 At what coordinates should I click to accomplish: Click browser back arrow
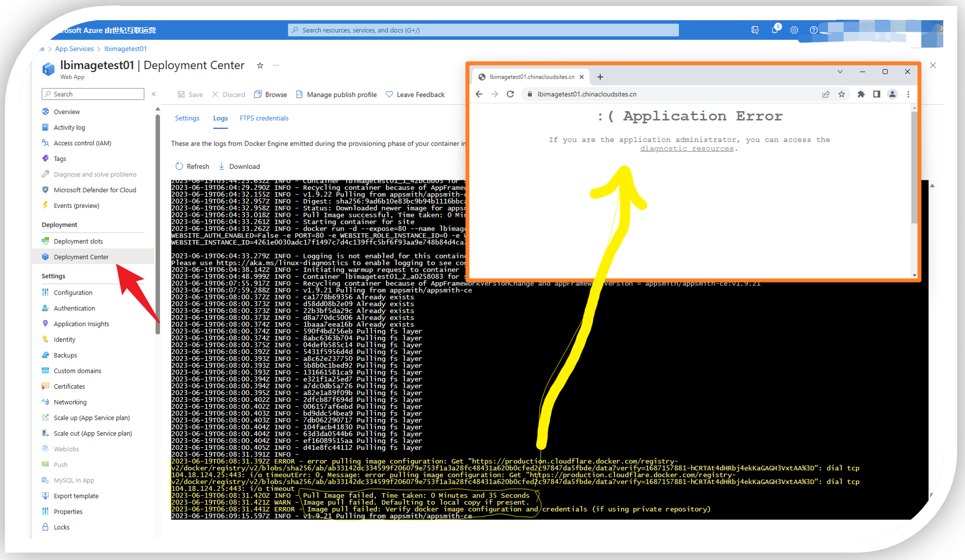(x=479, y=94)
